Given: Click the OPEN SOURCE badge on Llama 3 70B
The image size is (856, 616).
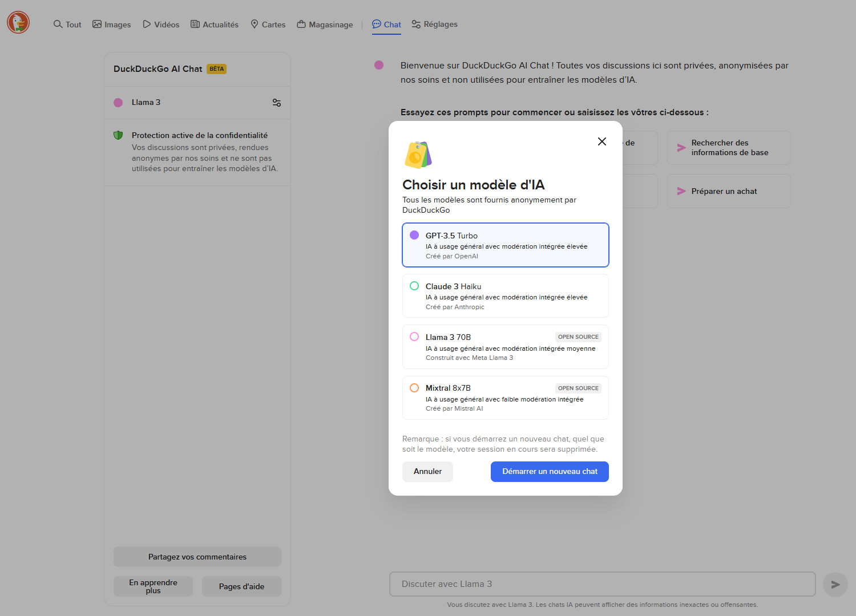Looking at the screenshot, I should coord(578,337).
